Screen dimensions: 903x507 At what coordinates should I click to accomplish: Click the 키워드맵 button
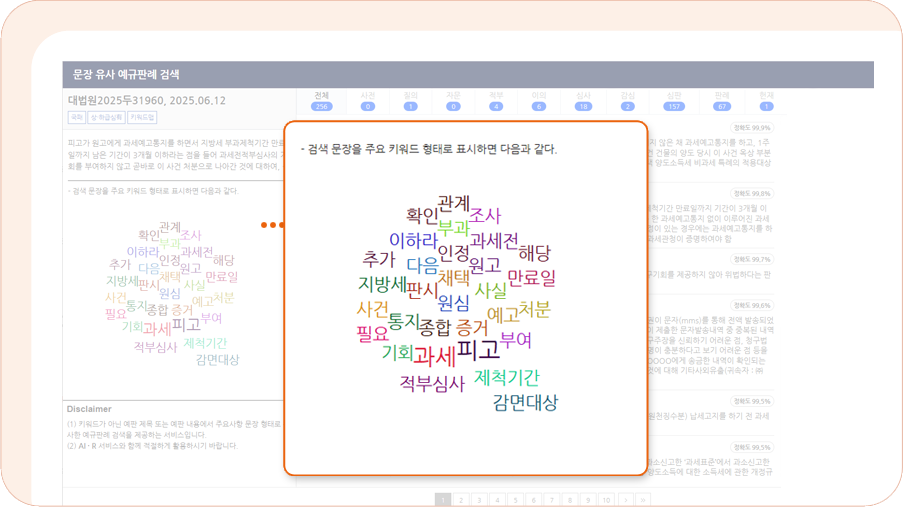tap(142, 118)
